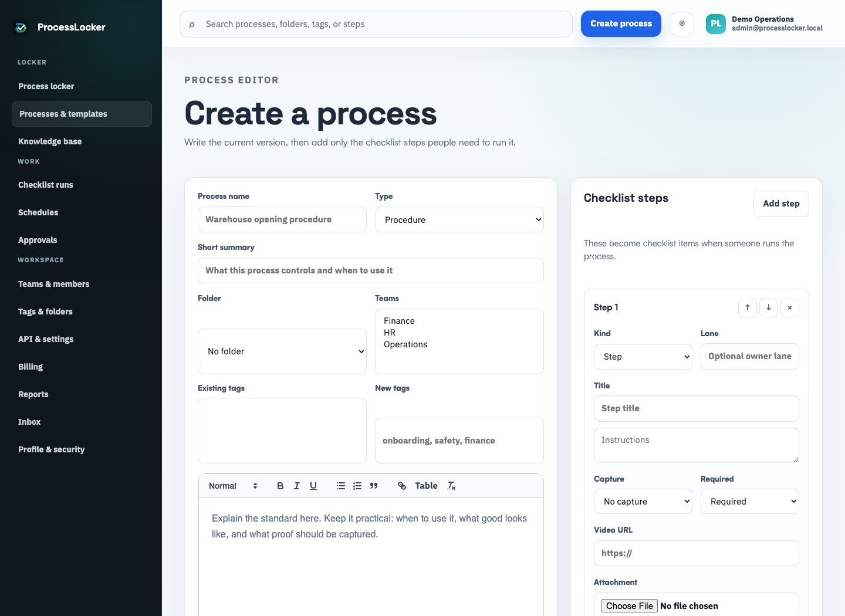The height and width of the screenshot is (616, 845).
Task: Apply blockquote formatting
Action: point(374,486)
